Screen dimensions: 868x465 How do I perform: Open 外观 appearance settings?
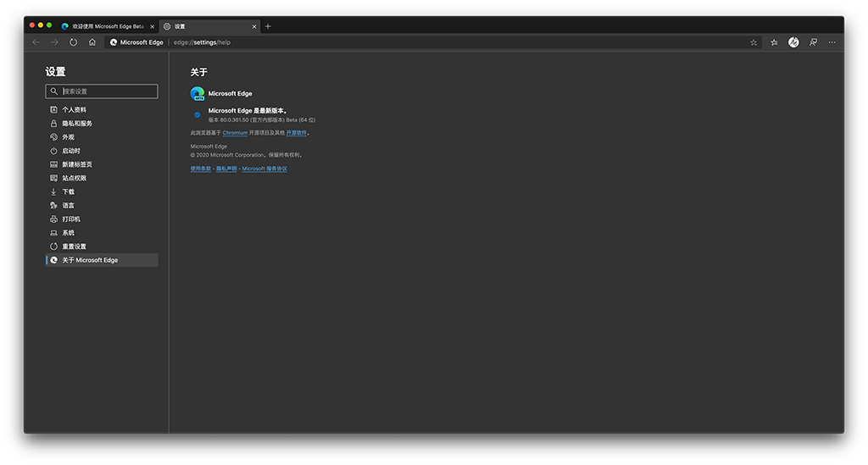pos(102,137)
